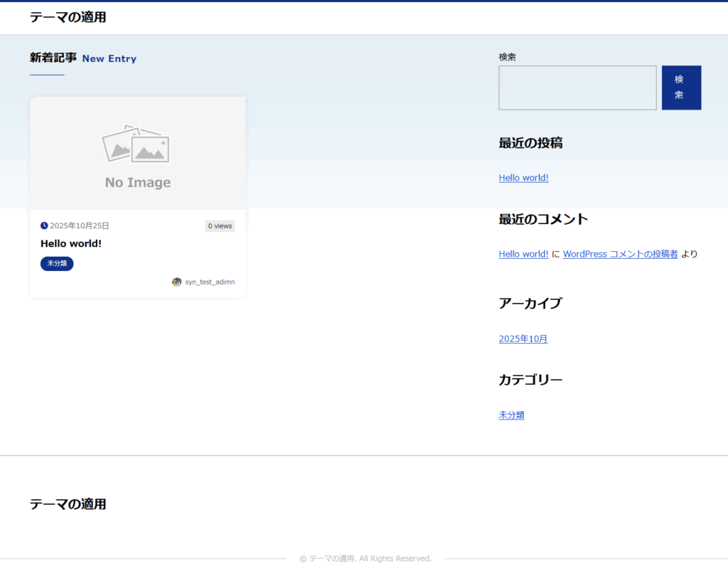Click the author name syn_test_adimn

point(210,282)
